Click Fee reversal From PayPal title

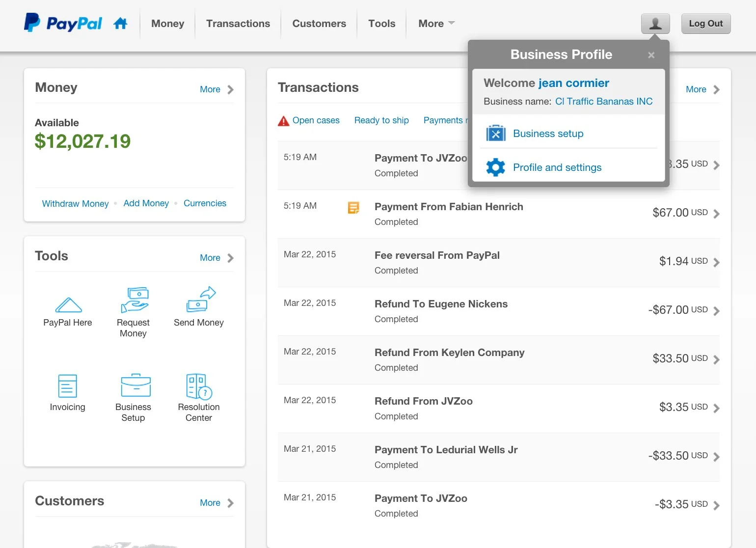click(437, 255)
